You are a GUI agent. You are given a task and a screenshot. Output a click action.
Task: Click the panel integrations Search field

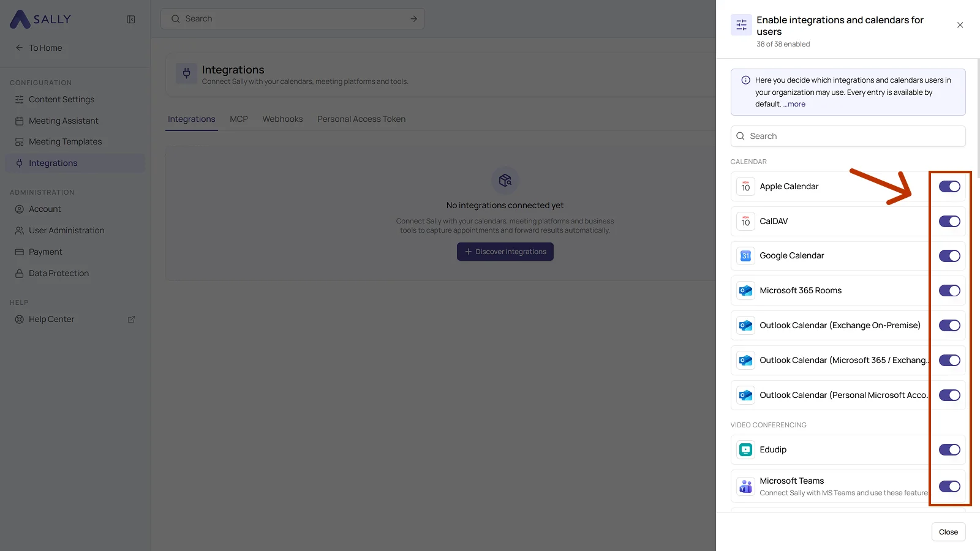tap(848, 136)
